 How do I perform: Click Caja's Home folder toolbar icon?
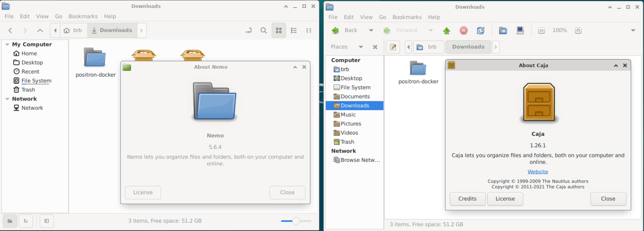pos(503,30)
